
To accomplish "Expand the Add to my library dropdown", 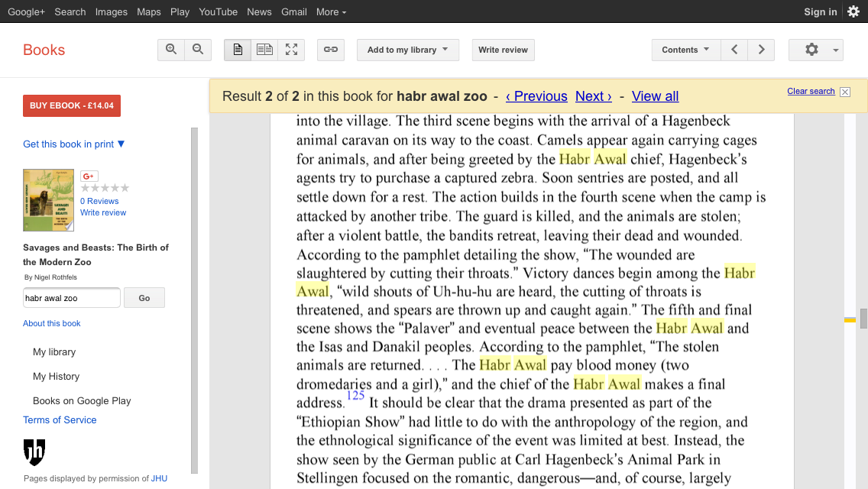I will tap(407, 50).
